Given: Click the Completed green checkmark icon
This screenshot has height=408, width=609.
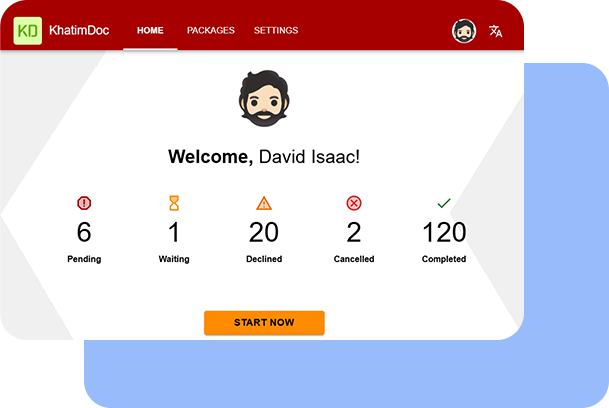Looking at the screenshot, I should 444,203.
